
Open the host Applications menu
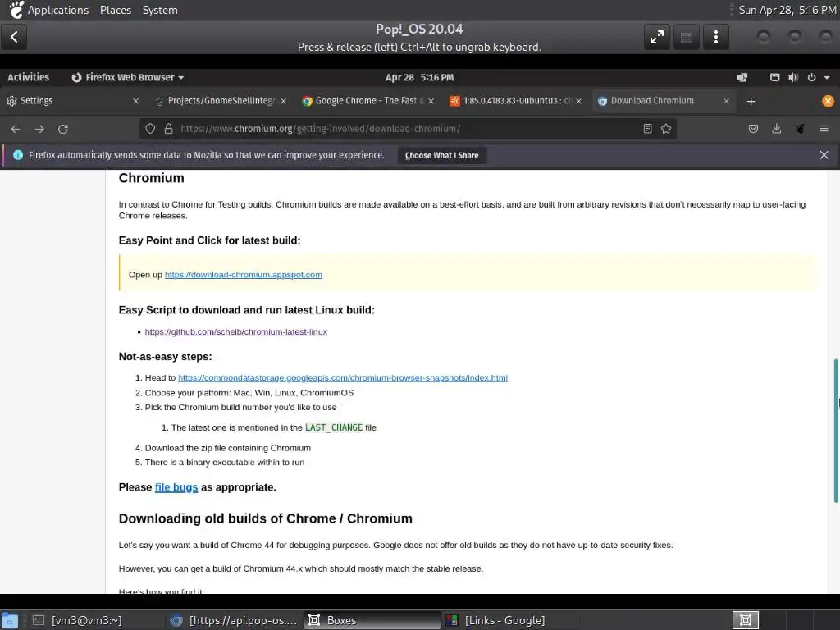click(x=48, y=10)
